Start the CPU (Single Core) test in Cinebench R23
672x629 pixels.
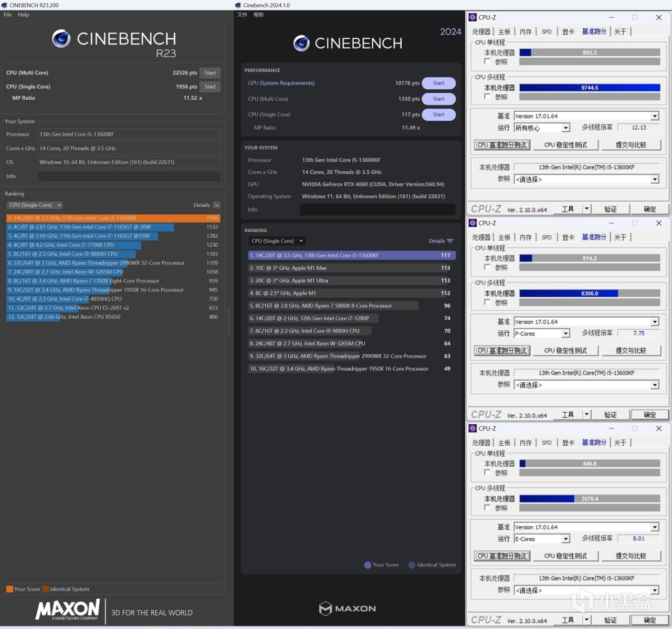pos(210,87)
